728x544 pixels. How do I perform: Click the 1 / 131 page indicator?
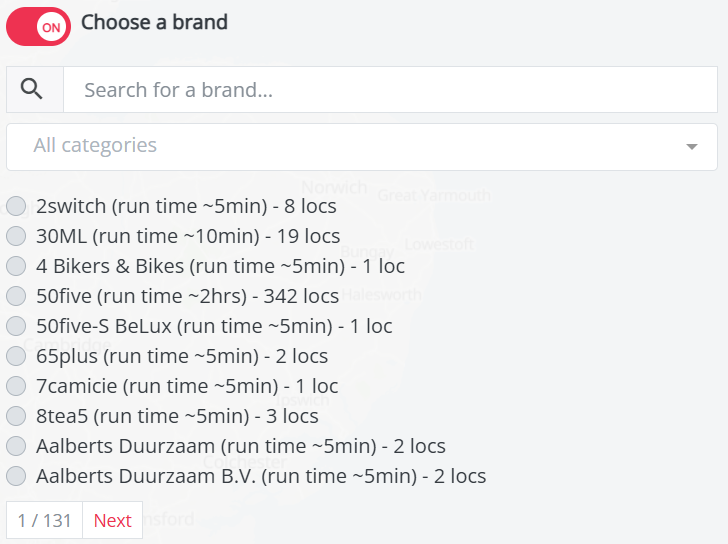tap(45, 520)
